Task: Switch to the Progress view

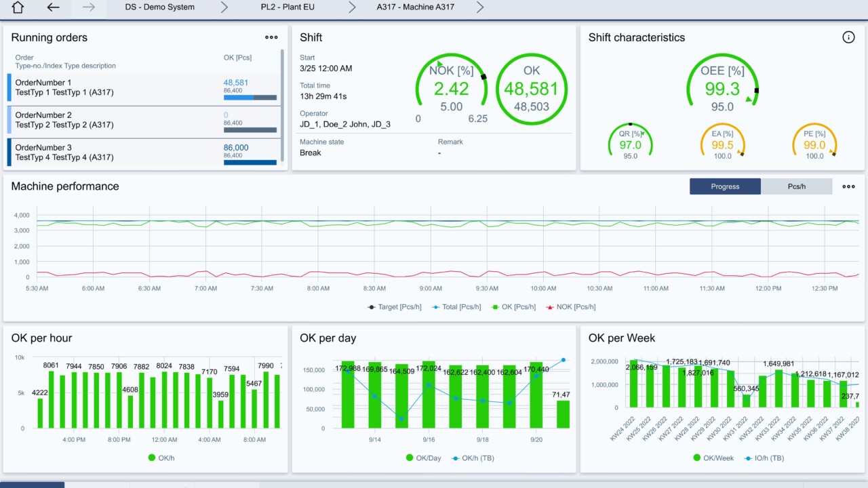Action: point(725,186)
